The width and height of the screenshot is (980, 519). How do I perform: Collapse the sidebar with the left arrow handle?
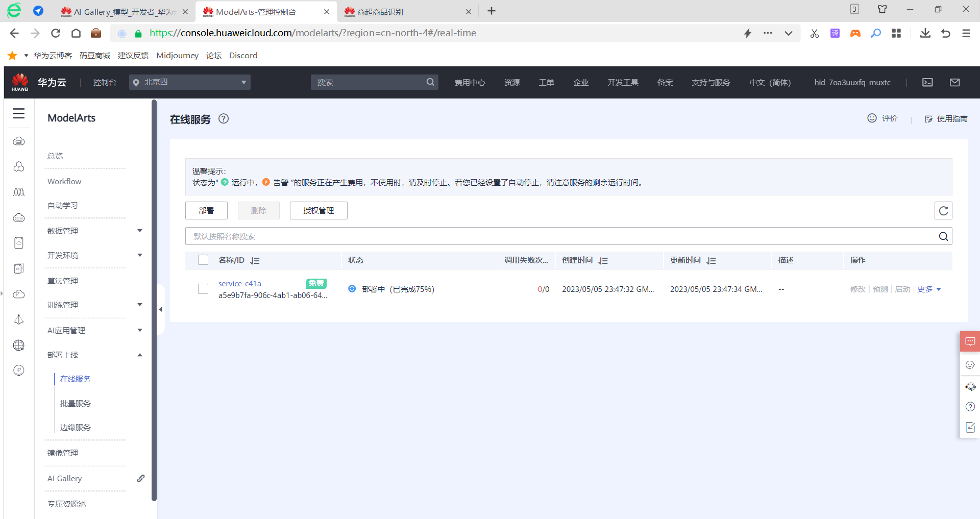(x=161, y=309)
